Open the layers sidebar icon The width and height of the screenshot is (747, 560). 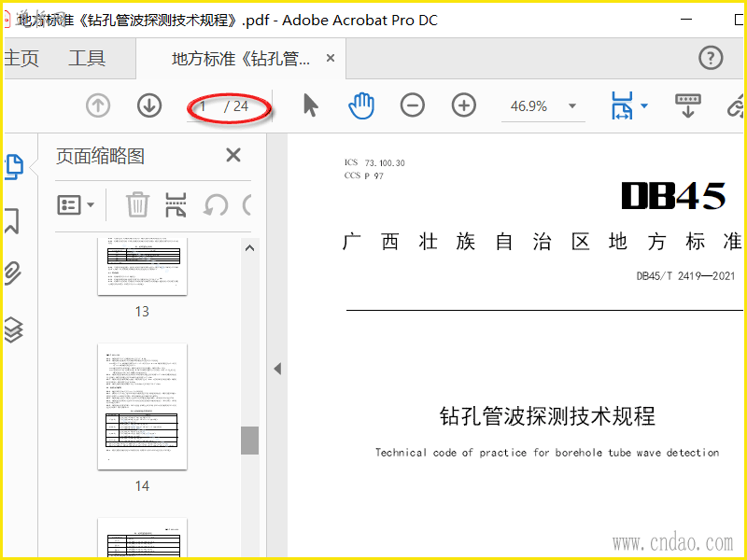click(13, 329)
